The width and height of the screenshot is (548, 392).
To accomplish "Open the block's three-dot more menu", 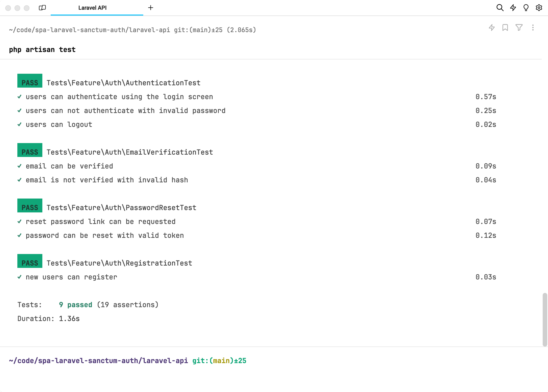I will [x=533, y=28].
